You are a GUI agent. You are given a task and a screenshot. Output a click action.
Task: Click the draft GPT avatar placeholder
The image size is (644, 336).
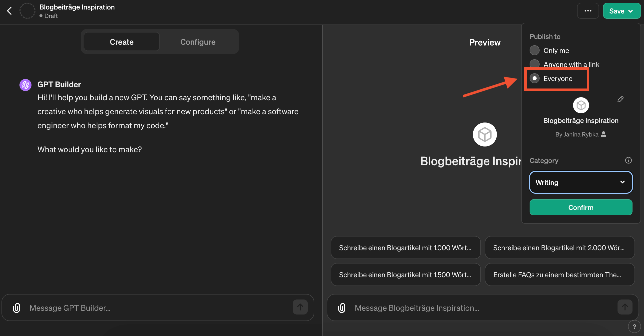tap(27, 11)
